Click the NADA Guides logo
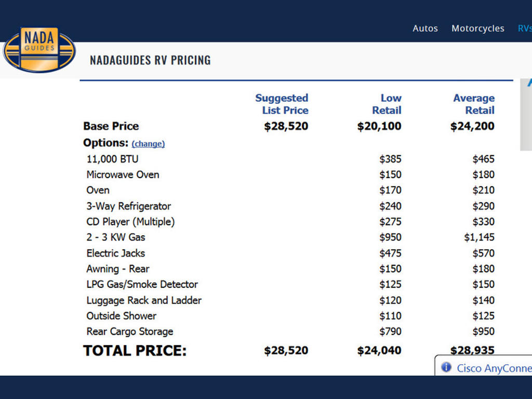The height and width of the screenshot is (399, 532). point(39,50)
